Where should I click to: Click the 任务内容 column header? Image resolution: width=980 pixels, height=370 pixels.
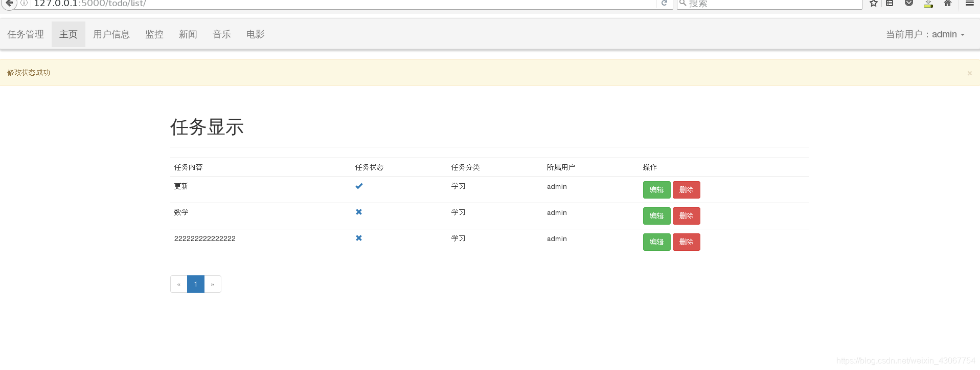pyautogui.click(x=189, y=167)
